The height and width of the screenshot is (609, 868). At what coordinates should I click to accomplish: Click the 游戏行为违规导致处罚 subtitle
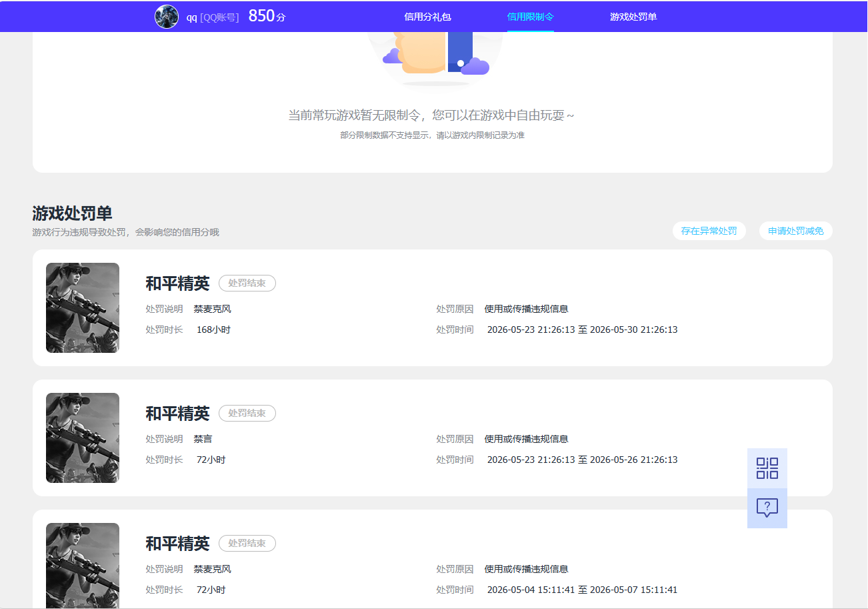[x=125, y=232]
